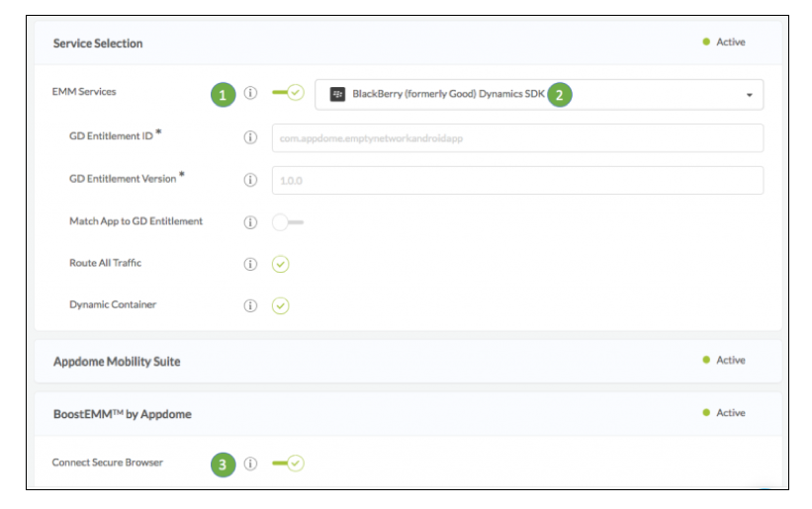Click the BlackBerry logo icon in dropdown
The width and height of the screenshot is (812, 509).
tap(337, 94)
